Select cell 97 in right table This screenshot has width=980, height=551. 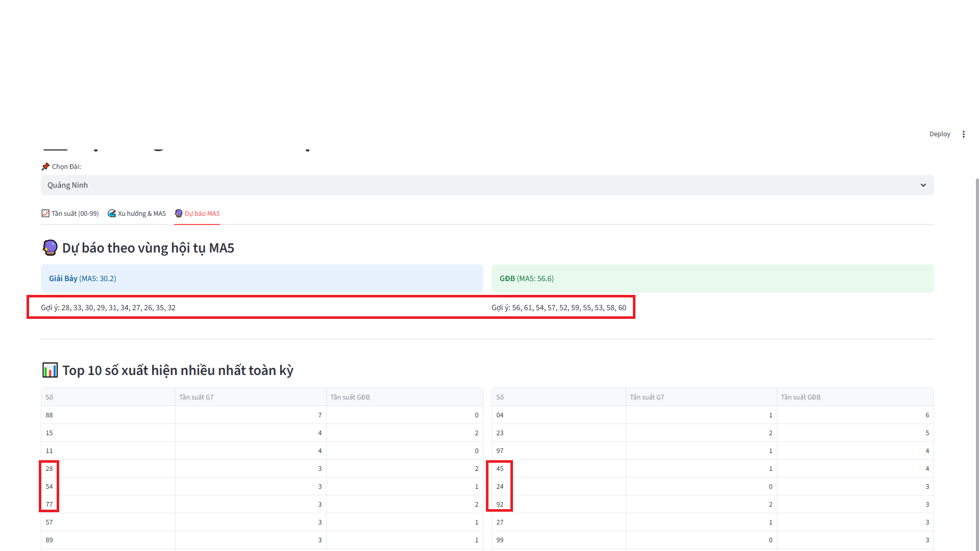559,450
